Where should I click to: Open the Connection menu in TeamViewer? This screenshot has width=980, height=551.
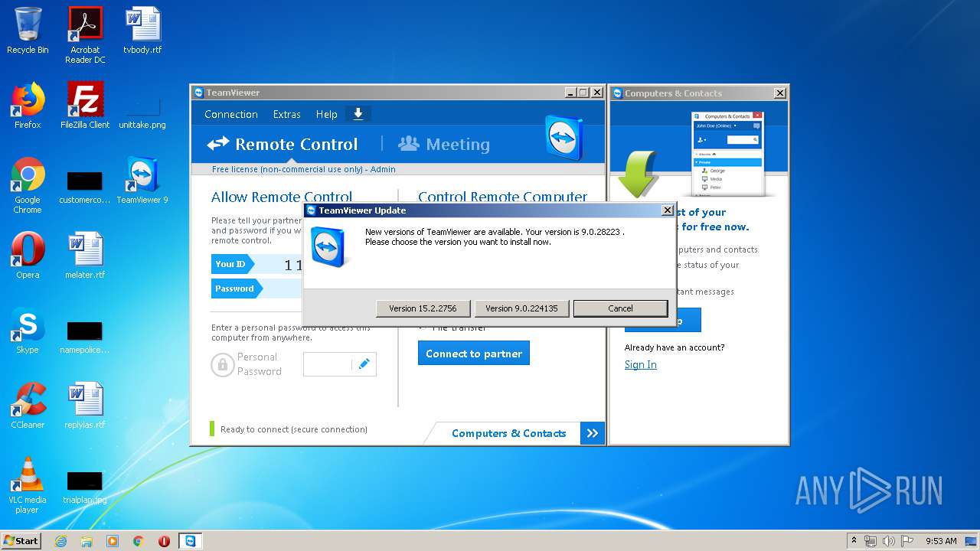230,114
